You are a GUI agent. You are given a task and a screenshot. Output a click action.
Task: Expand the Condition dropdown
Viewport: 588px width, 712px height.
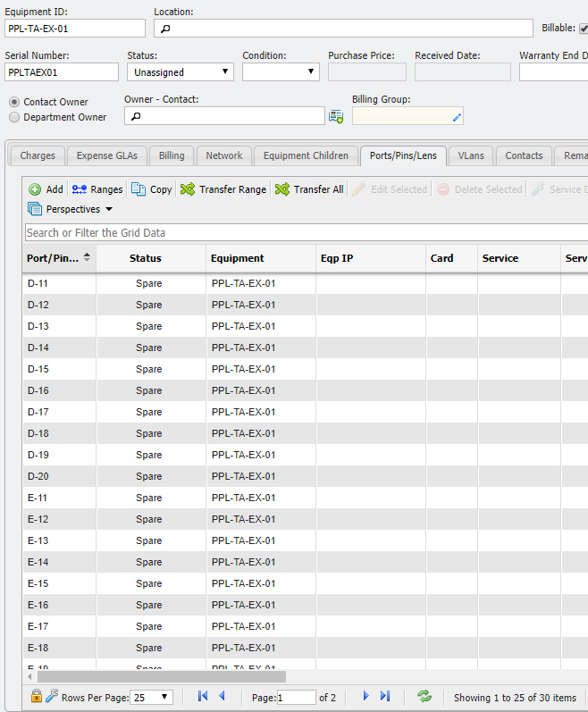pyautogui.click(x=281, y=72)
